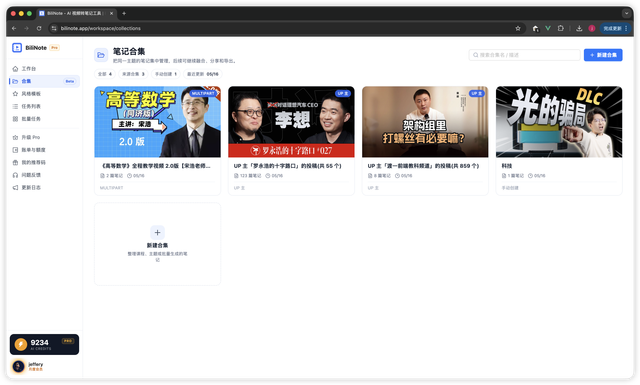Screen dimensions: 640x385
Task: Open the browser profile avatar
Action: (591, 28)
